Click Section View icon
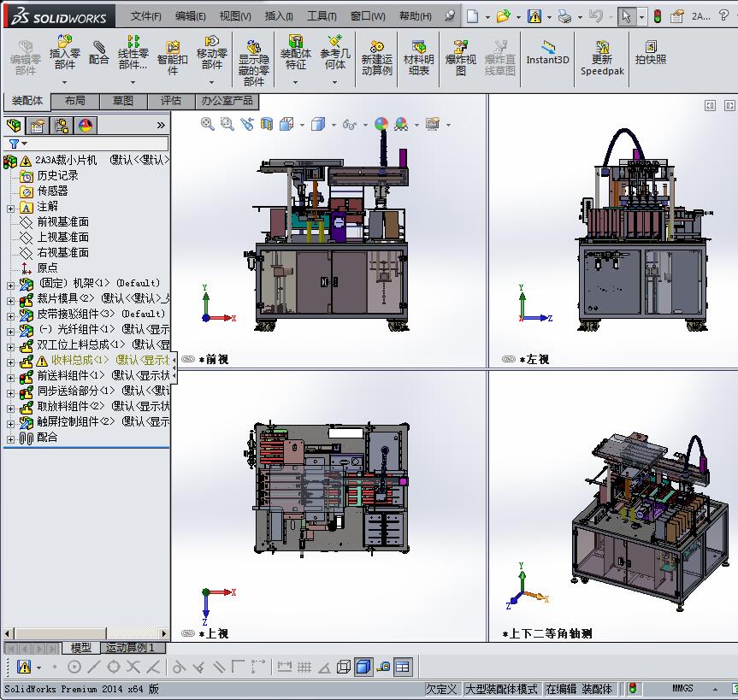738x700 pixels. click(267, 124)
